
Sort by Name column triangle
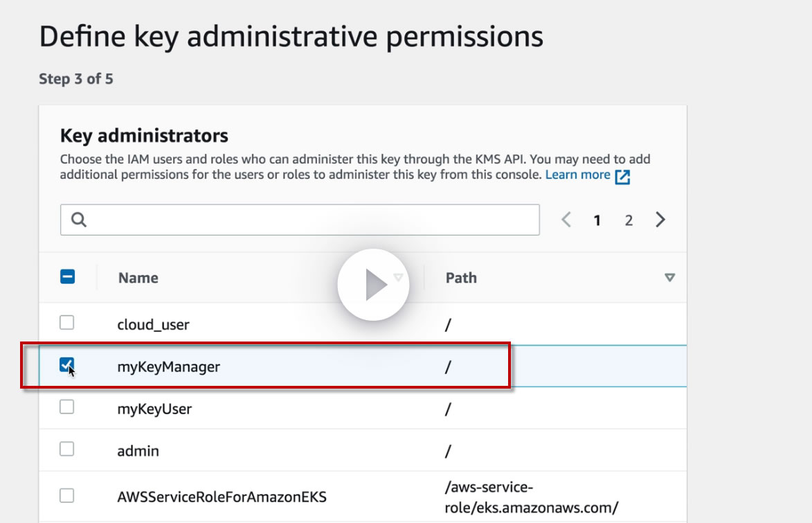pyautogui.click(x=398, y=278)
